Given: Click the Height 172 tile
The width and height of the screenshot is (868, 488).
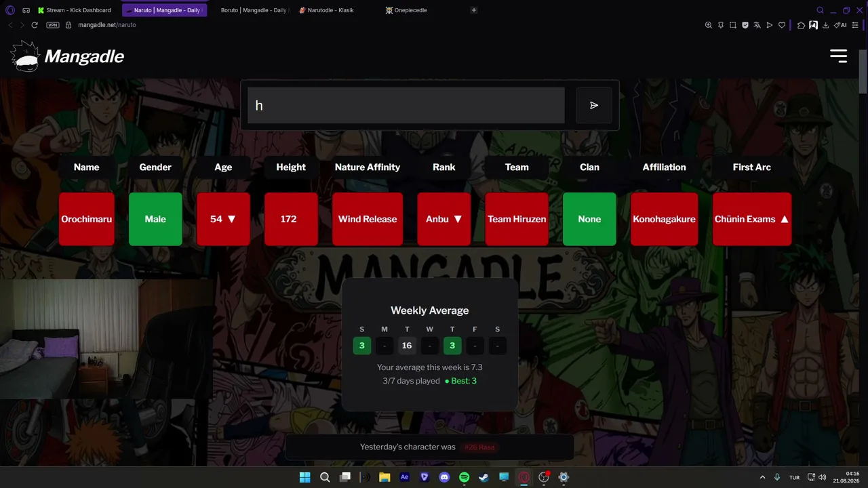Looking at the screenshot, I should coord(291,219).
